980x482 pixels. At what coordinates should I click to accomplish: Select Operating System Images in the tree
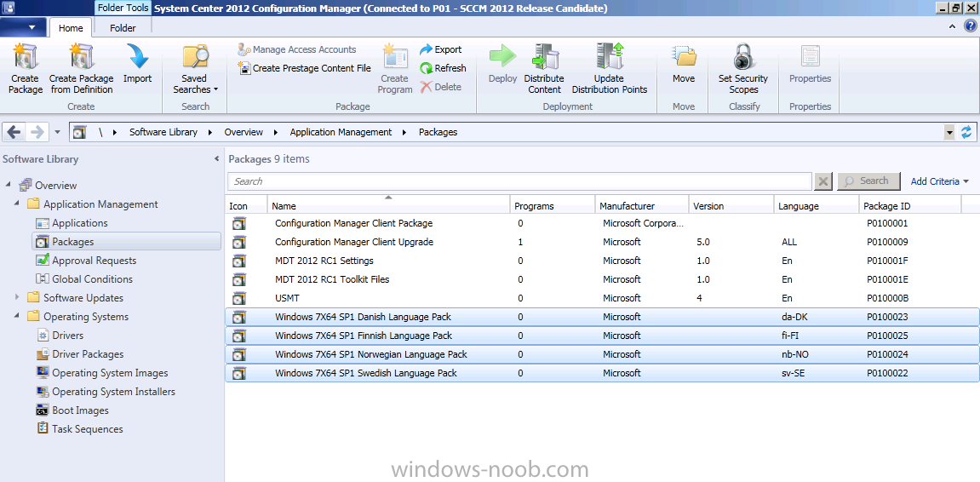pyautogui.click(x=110, y=373)
